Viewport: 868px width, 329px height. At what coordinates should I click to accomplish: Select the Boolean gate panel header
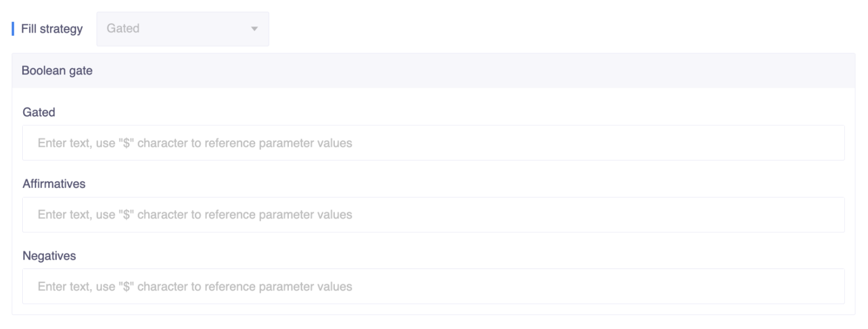pyautogui.click(x=433, y=71)
